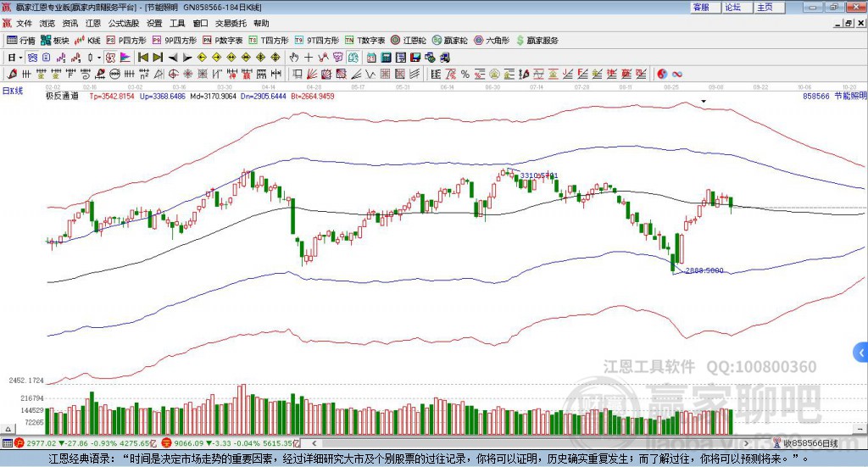This screenshot has width=868, height=467.
Task: Open the 文件 menu
Action: click(25, 23)
